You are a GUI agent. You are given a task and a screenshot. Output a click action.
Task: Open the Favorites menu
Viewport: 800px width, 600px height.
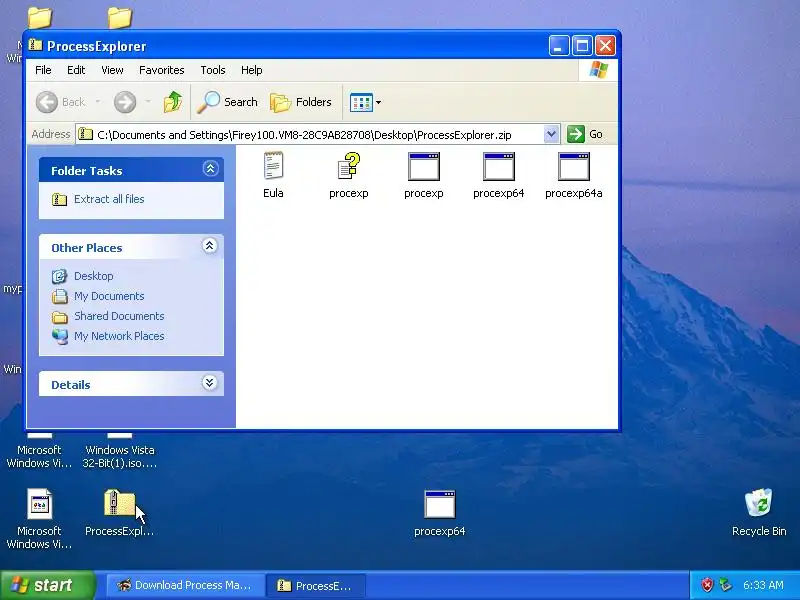point(162,70)
